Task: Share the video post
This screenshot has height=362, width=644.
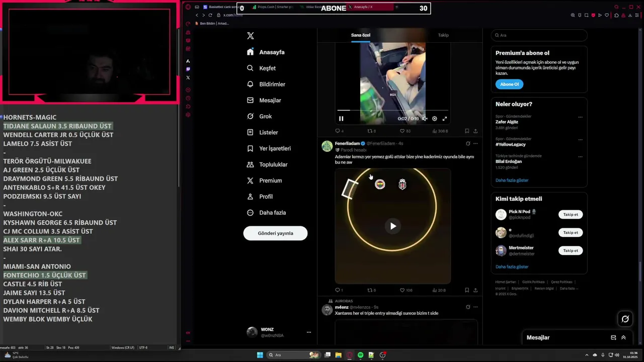Action: click(x=475, y=131)
